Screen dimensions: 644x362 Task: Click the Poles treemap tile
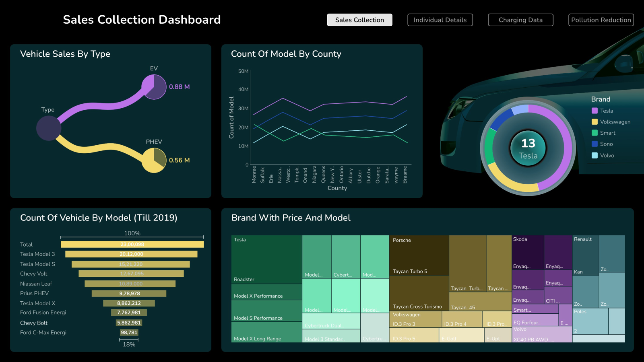(590, 321)
